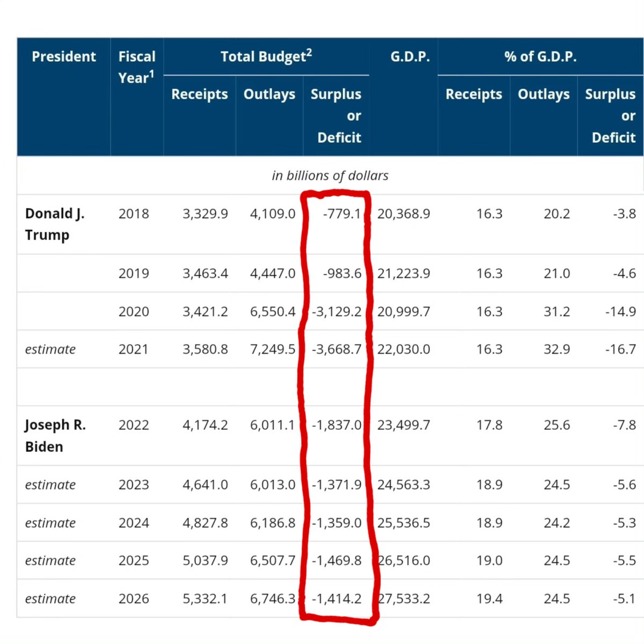
Task: Select the Joseph R. Biden row label
Action: click(x=55, y=436)
